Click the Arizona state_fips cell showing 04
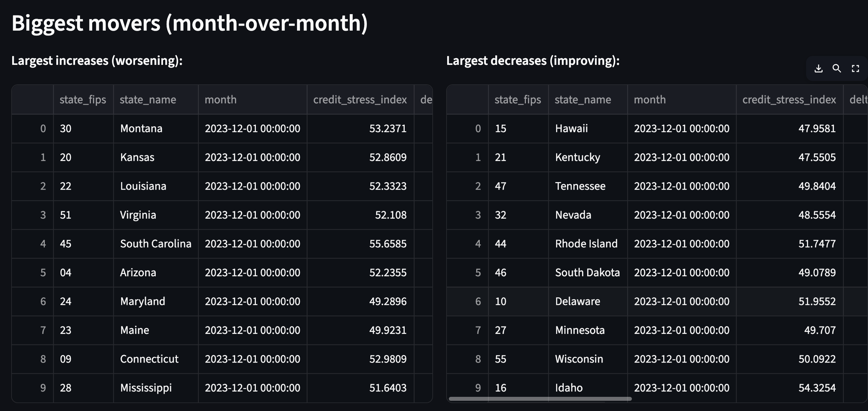 click(66, 272)
